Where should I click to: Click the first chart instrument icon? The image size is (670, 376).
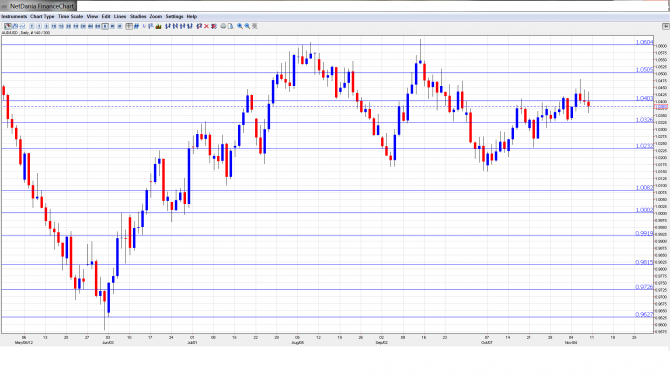click(8, 26)
